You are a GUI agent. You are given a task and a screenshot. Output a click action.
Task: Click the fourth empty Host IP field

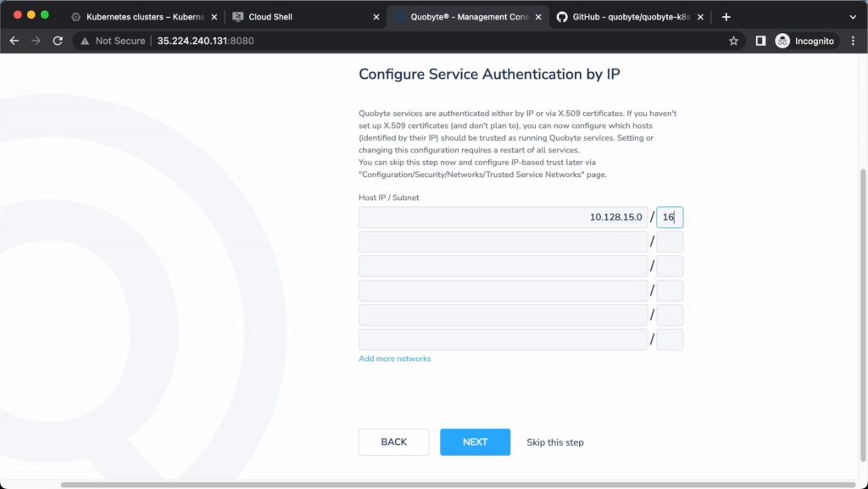click(x=504, y=291)
